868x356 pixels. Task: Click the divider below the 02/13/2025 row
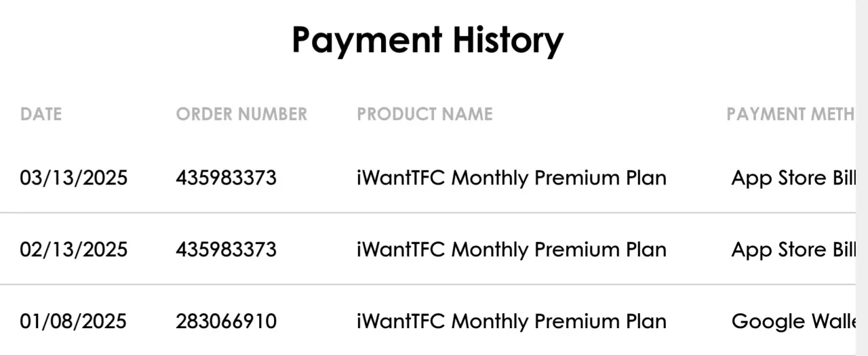(x=427, y=284)
